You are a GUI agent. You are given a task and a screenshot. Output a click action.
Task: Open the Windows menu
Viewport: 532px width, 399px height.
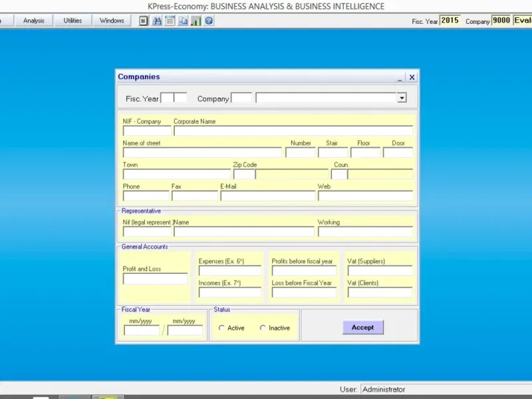coord(112,21)
